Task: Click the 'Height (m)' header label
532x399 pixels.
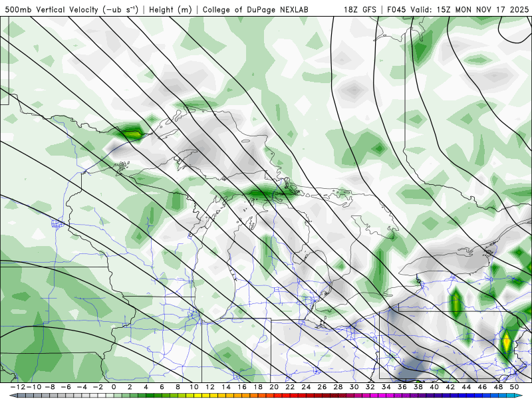Action: click(x=170, y=9)
